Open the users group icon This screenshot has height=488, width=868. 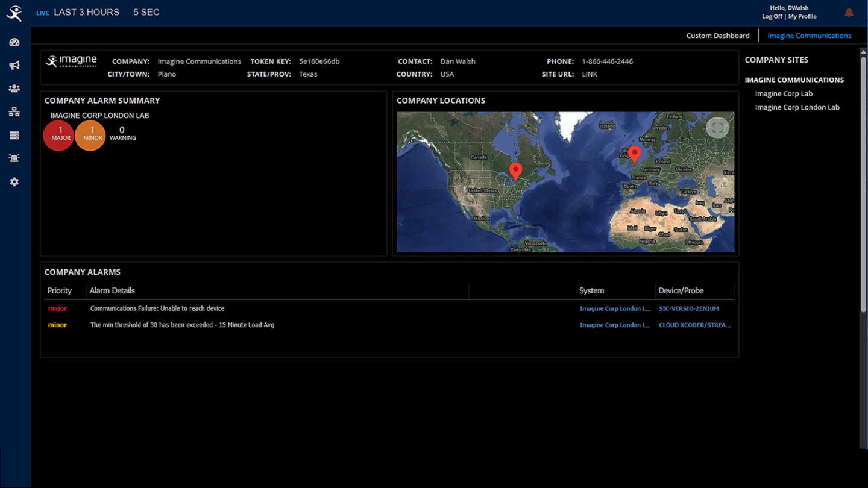(x=14, y=89)
